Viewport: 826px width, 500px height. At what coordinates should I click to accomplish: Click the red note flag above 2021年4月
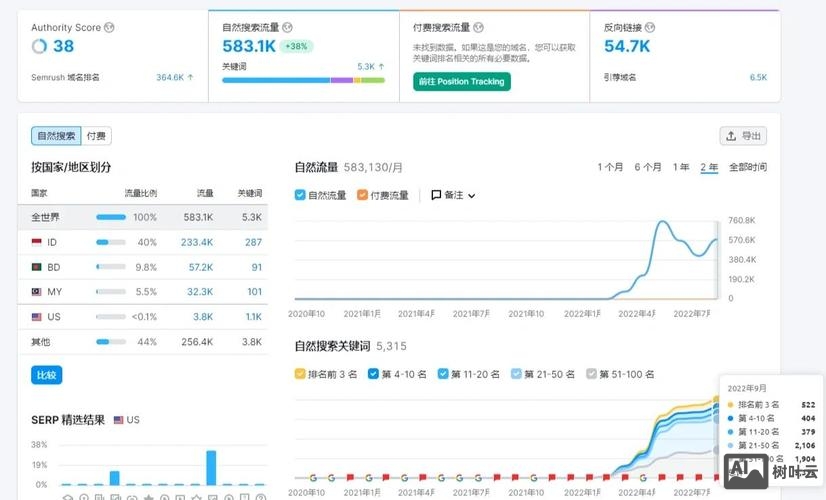coord(423,477)
